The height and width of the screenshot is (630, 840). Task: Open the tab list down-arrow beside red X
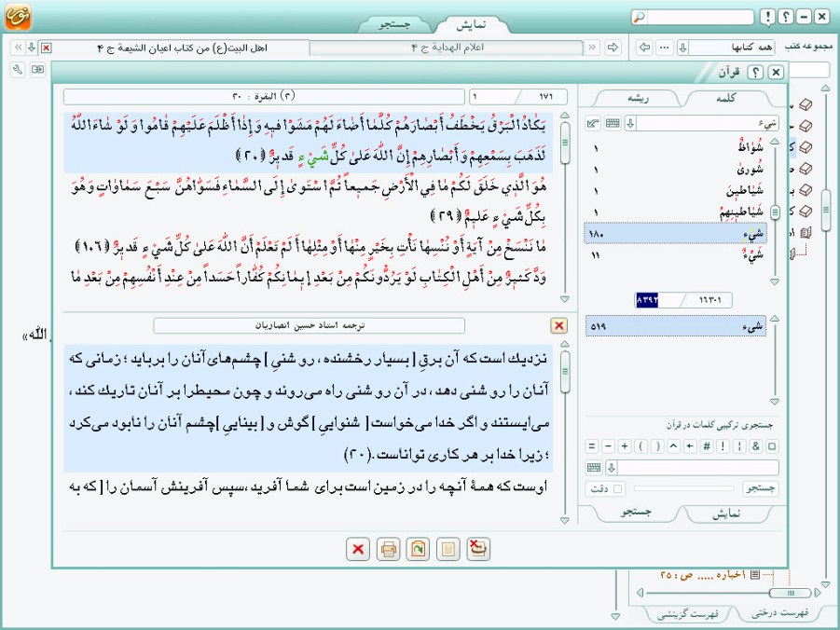point(32,48)
